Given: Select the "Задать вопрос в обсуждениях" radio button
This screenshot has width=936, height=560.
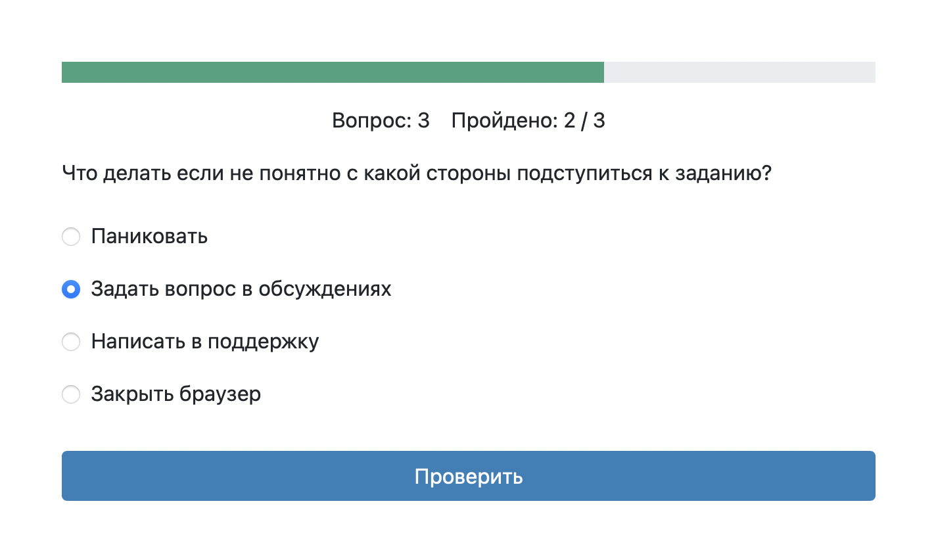Looking at the screenshot, I should point(71,289).
